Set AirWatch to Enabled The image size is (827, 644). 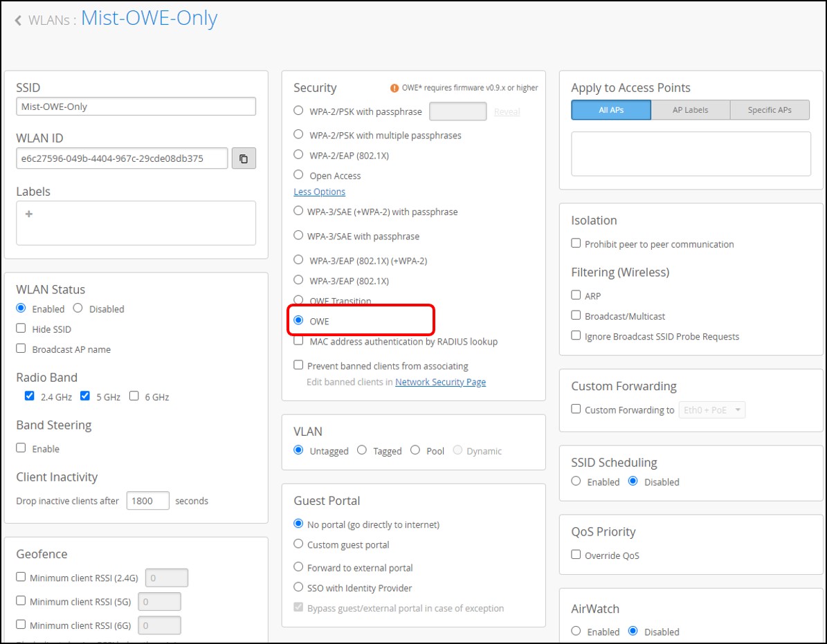point(576,631)
